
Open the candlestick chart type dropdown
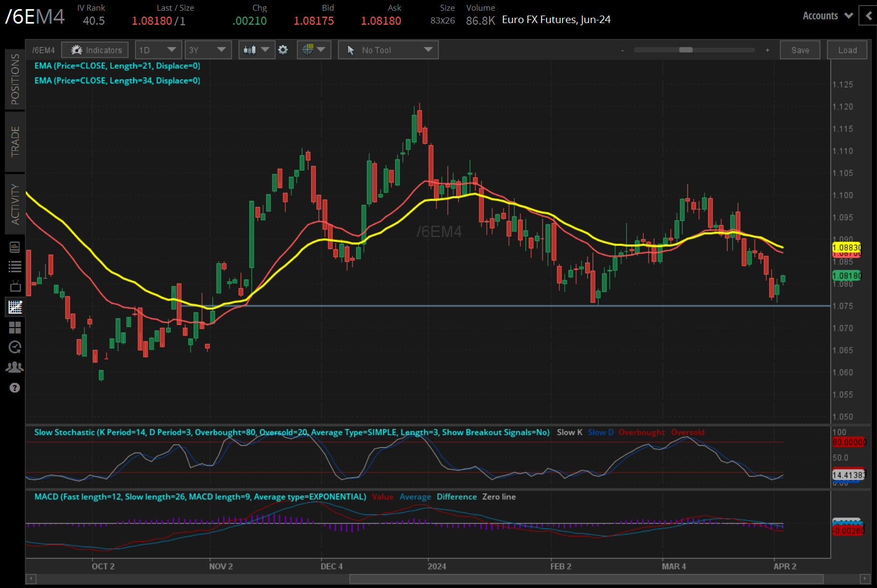click(256, 50)
